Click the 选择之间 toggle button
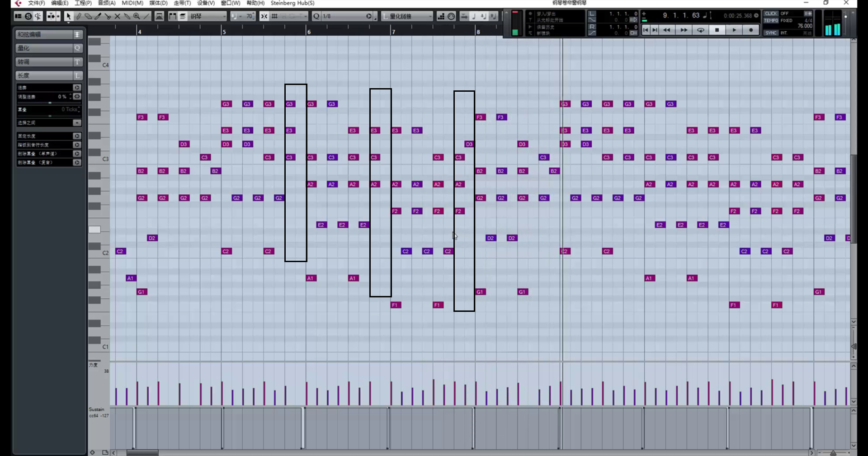Screen dimensions: 868x456 [x=77, y=123]
